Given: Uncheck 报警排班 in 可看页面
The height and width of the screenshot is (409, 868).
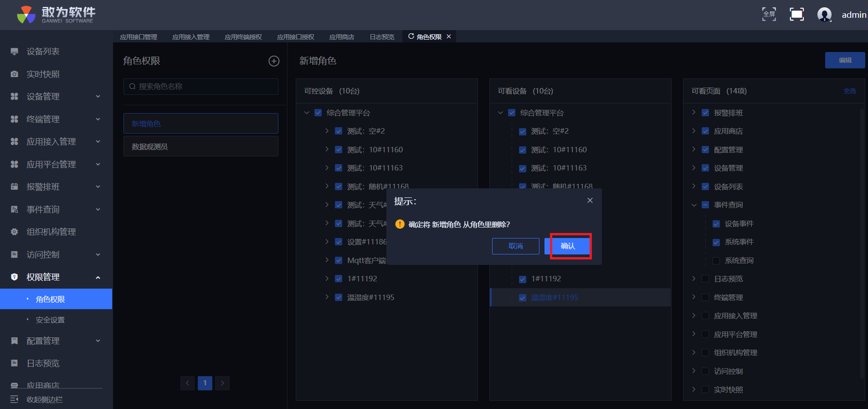Looking at the screenshot, I should 705,113.
